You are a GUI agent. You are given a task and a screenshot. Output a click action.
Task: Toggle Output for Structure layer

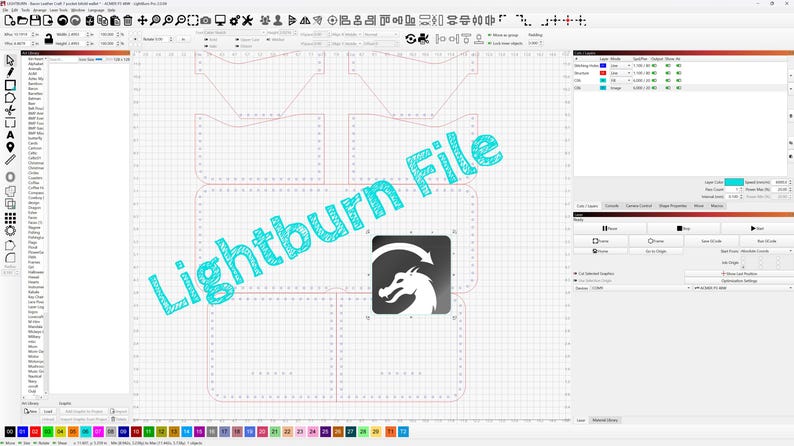point(654,73)
